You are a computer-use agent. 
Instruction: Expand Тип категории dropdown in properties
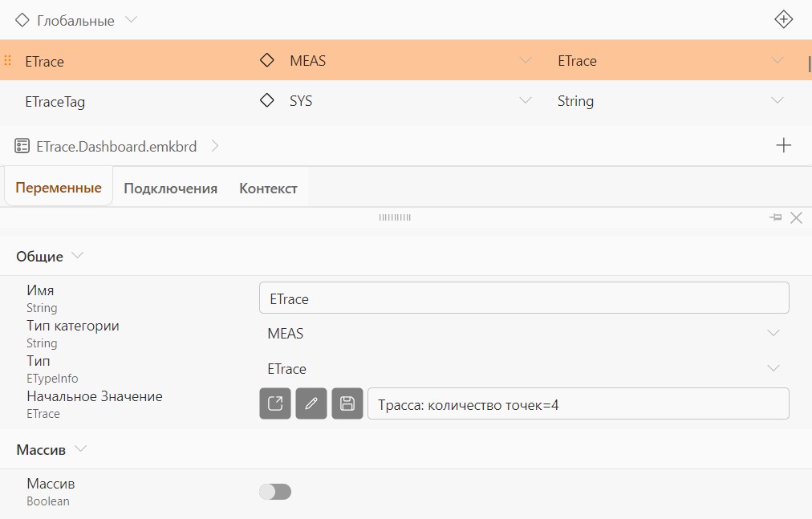[773, 333]
